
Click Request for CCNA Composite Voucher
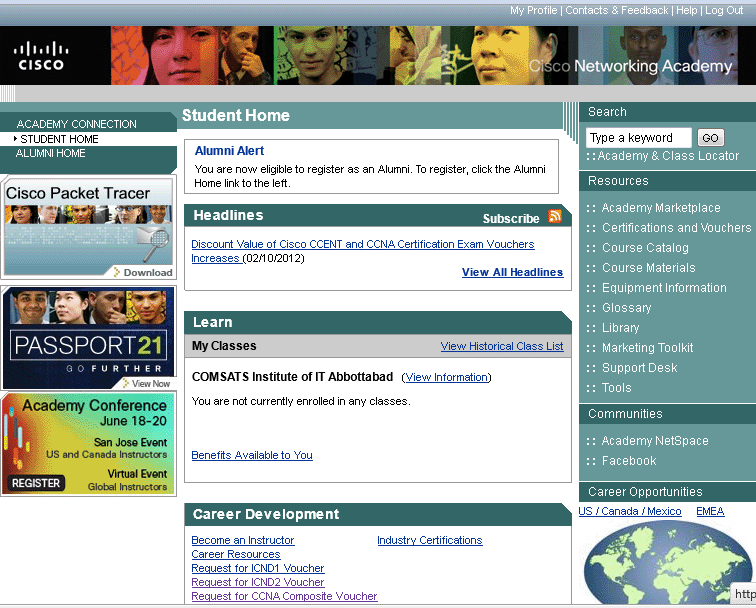pyautogui.click(x=284, y=596)
